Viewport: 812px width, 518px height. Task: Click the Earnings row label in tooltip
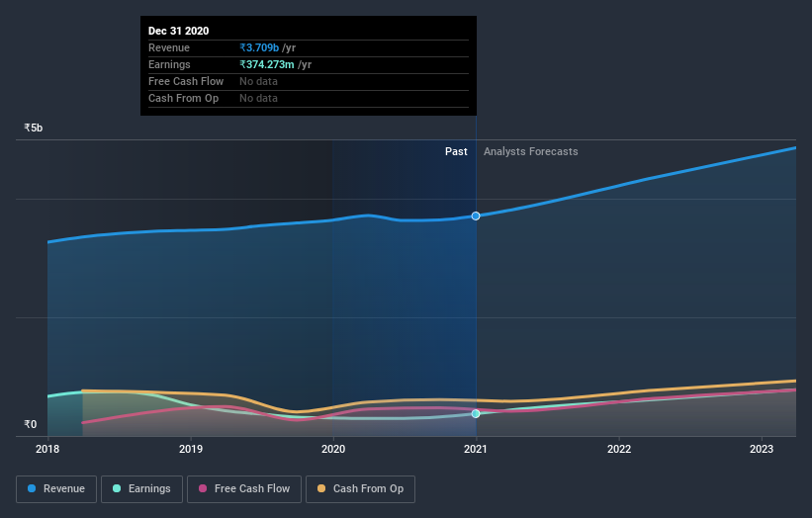169,64
